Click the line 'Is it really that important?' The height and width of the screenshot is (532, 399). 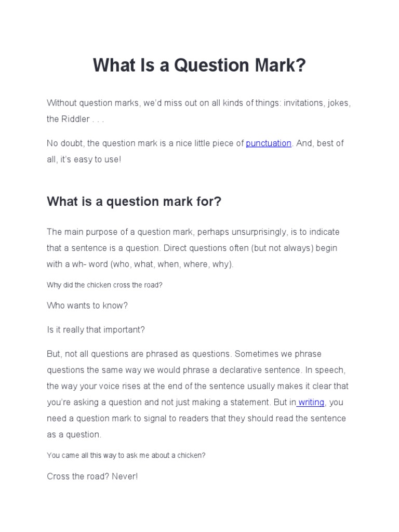96,329
